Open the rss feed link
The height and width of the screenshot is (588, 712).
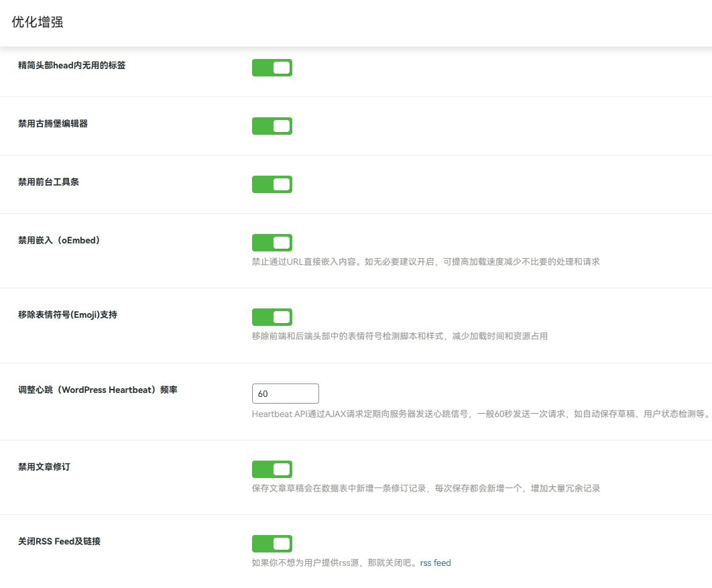(435, 563)
